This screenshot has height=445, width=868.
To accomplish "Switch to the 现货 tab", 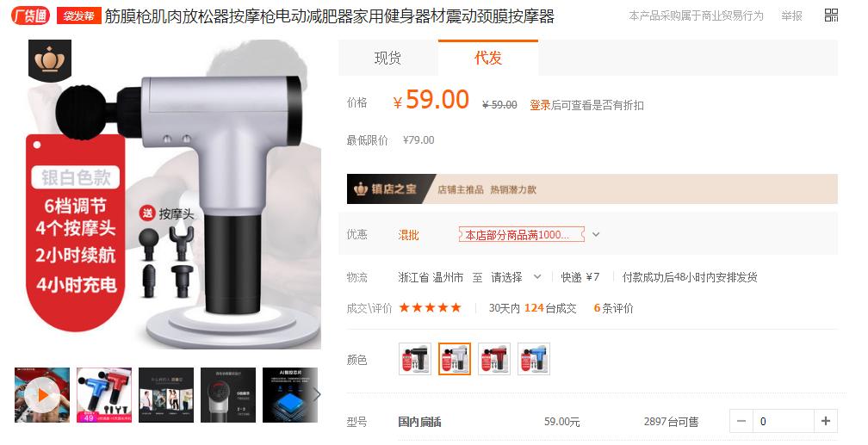I will (x=387, y=58).
